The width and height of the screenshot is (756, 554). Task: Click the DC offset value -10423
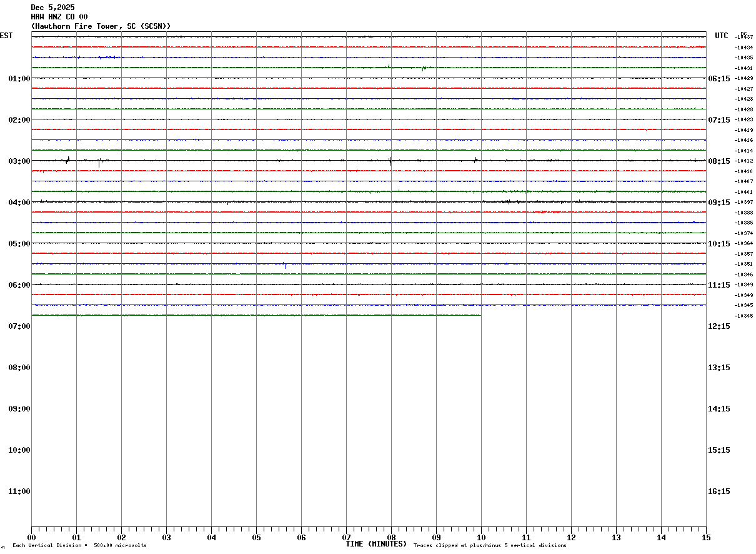pos(744,120)
